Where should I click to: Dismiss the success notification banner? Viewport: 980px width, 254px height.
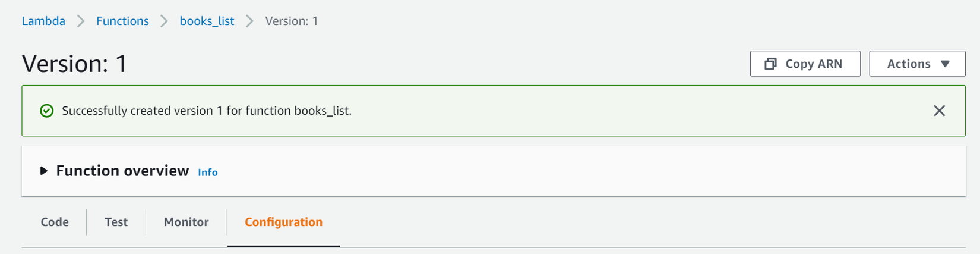939,111
